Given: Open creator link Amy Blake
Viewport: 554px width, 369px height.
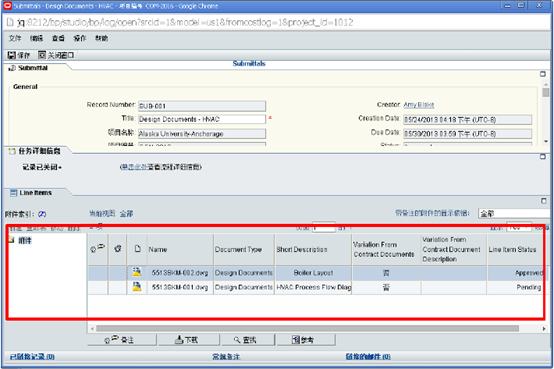Looking at the screenshot, I should [x=419, y=105].
